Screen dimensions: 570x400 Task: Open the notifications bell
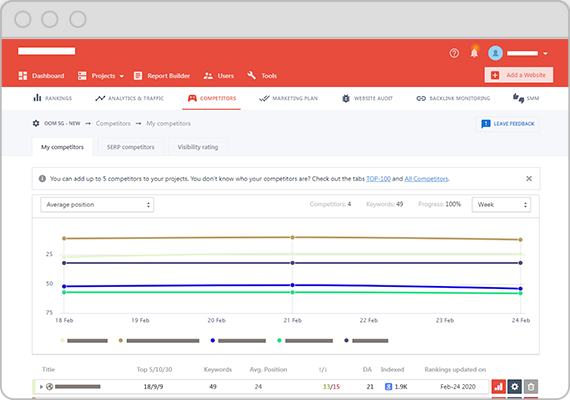click(474, 53)
